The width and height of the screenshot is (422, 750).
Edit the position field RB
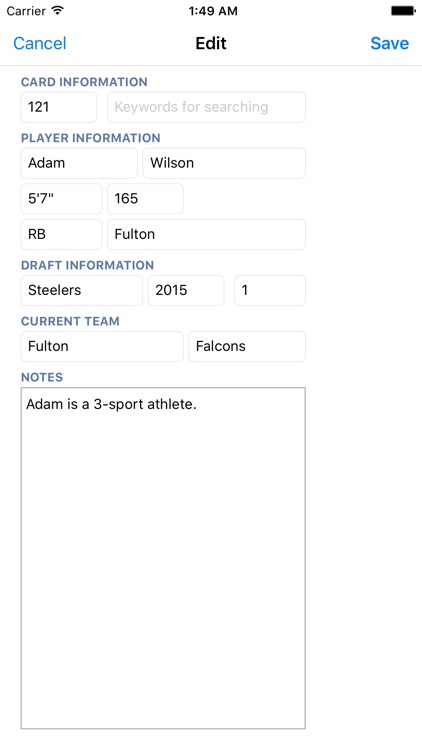pyautogui.click(x=61, y=234)
